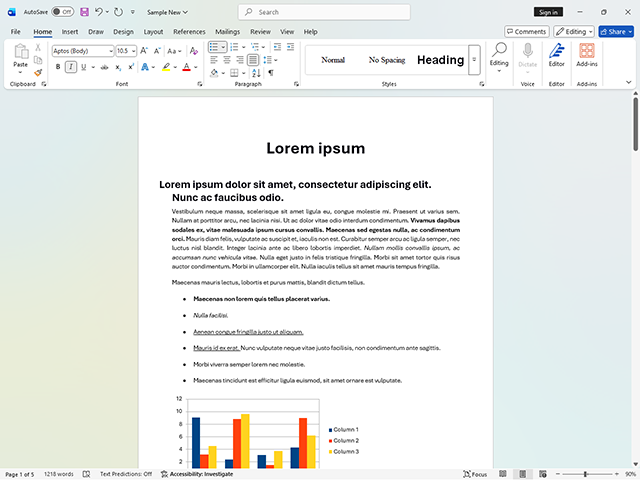The height and width of the screenshot is (480, 640).
Task: Shrink font size with smaller A icon
Action: click(x=157, y=51)
